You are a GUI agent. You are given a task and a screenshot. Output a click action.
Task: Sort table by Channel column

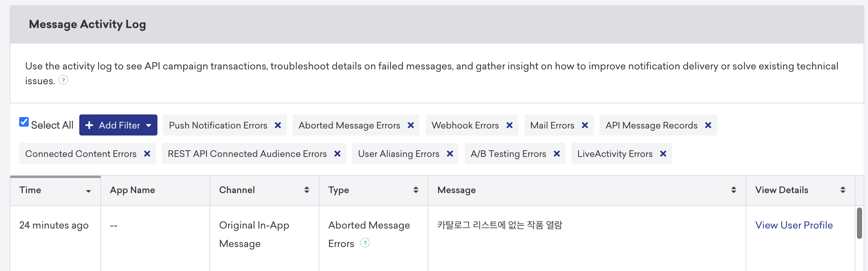tap(264, 191)
